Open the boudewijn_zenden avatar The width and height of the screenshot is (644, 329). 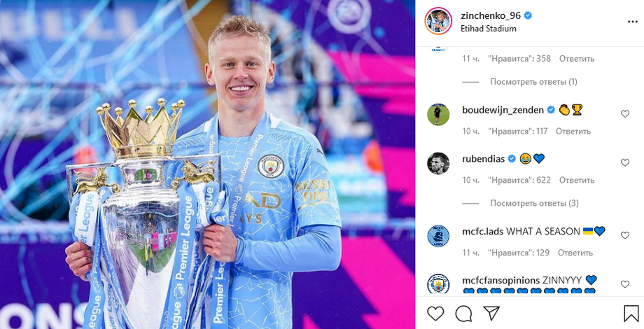pyautogui.click(x=438, y=115)
